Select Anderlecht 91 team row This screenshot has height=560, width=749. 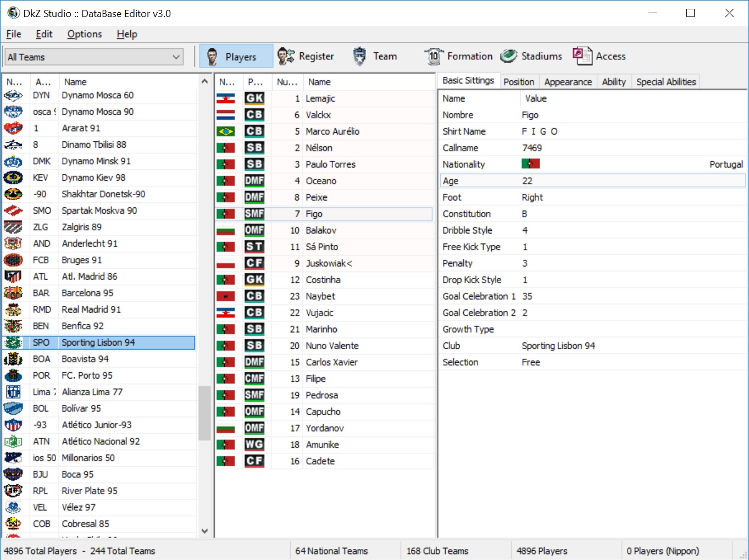99,243
